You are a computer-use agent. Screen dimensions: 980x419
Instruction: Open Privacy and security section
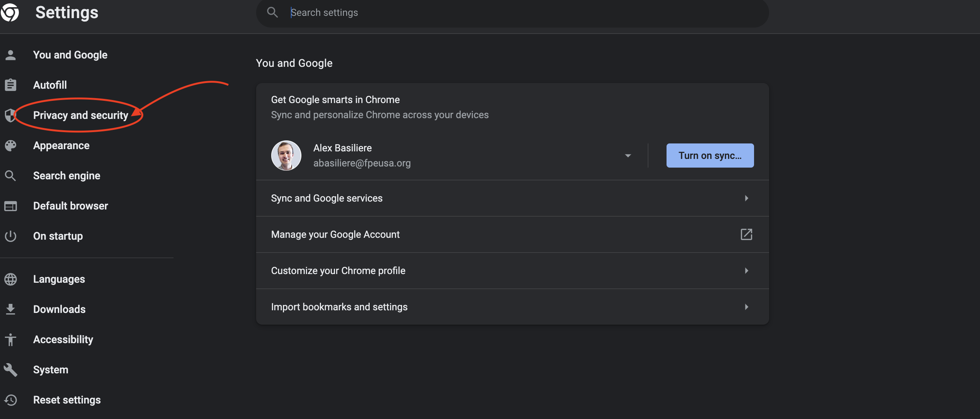point(80,115)
